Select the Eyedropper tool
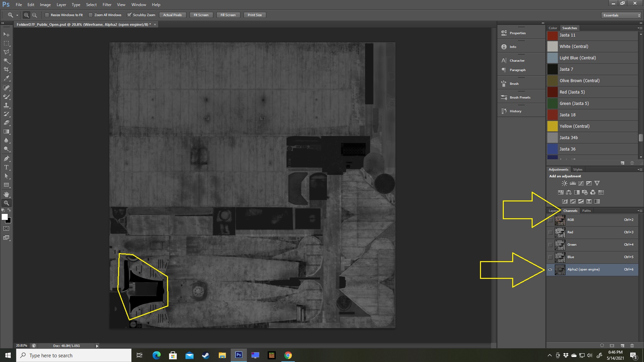 pos(6,78)
